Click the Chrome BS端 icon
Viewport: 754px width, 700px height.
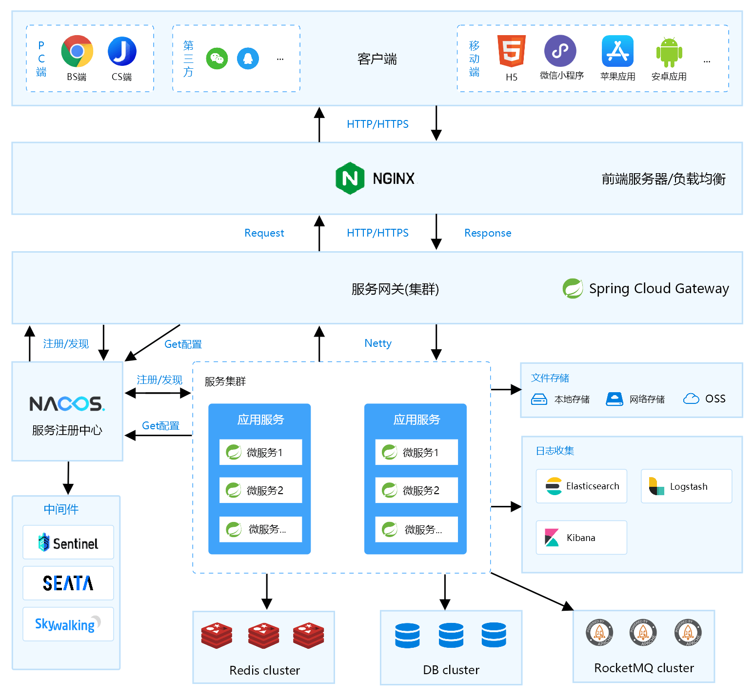coord(77,51)
